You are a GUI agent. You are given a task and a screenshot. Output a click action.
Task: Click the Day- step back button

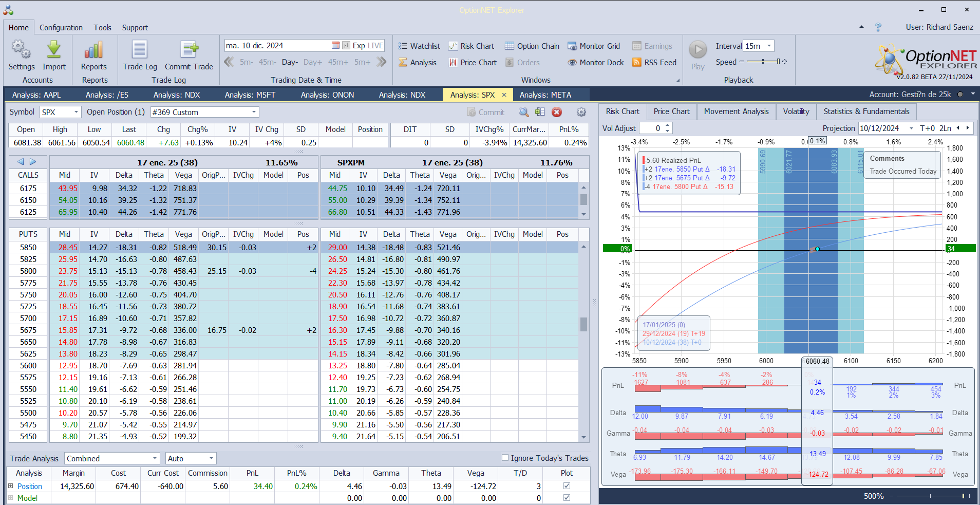pos(290,62)
